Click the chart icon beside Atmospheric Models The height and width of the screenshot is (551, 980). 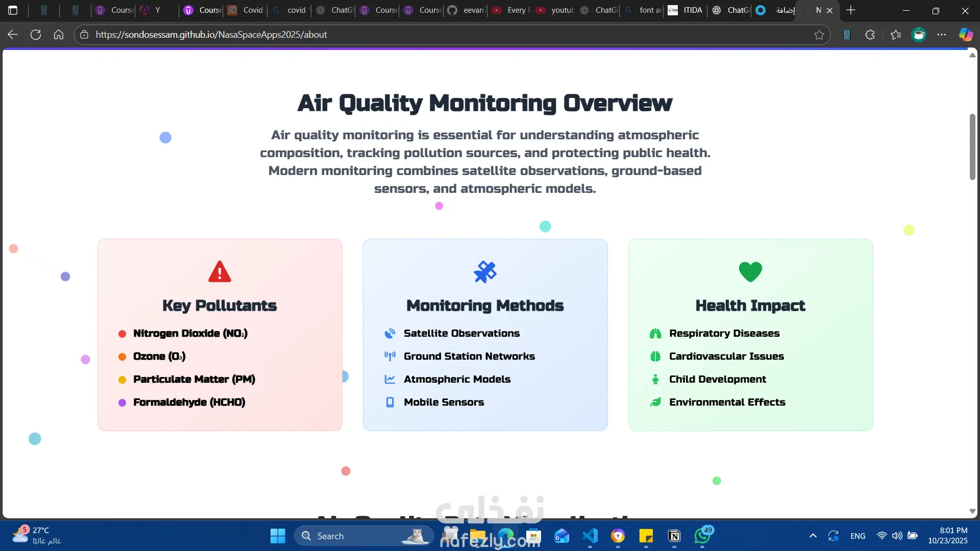(x=390, y=380)
